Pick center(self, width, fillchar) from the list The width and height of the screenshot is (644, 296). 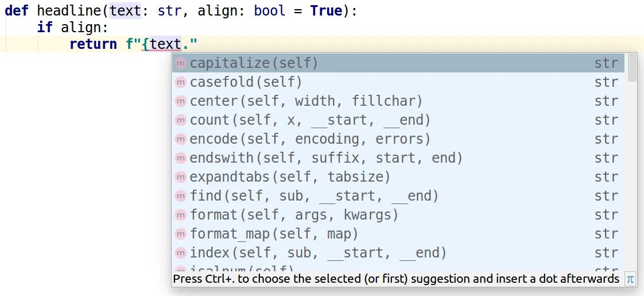coord(306,101)
